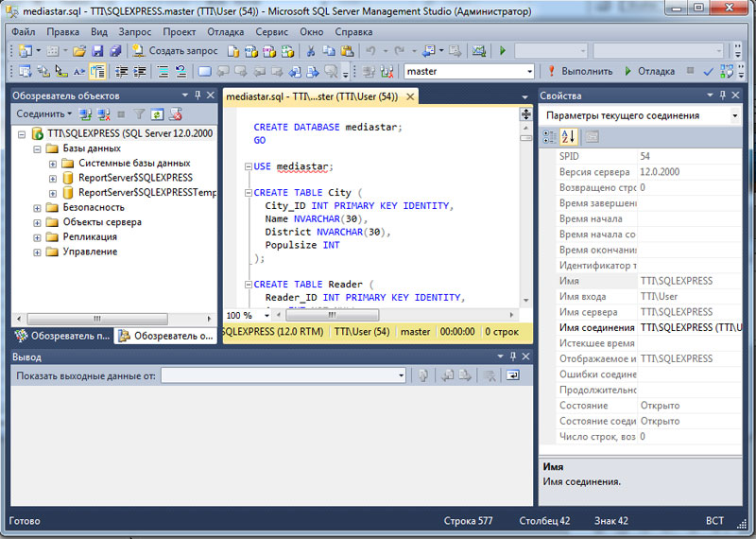The image size is (756, 539).
Task: Select the ReportServer$SQLEXPRESS database node
Action: pyautogui.click(x=135, y=178)
